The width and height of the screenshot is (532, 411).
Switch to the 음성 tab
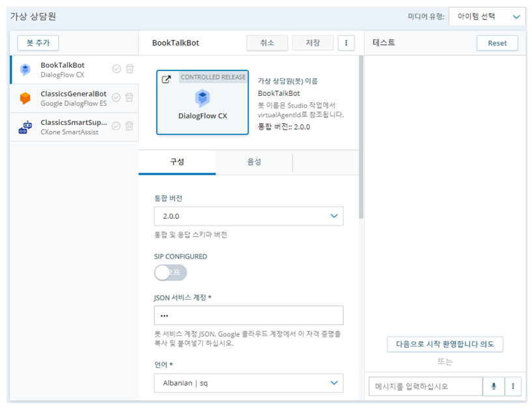click(x=254, y=162)
